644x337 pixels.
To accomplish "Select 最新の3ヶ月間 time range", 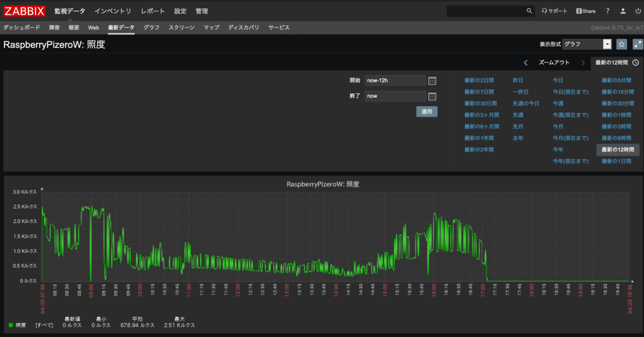I will pos(481,115).
